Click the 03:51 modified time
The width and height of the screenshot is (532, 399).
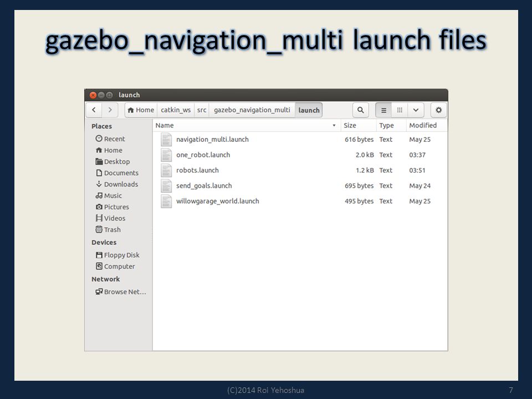pos(417,170)
